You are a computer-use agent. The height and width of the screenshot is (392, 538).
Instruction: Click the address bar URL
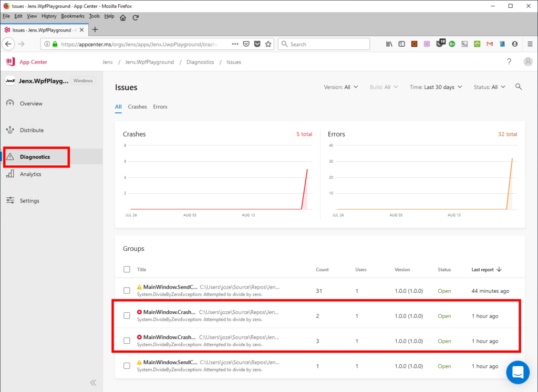139,44
